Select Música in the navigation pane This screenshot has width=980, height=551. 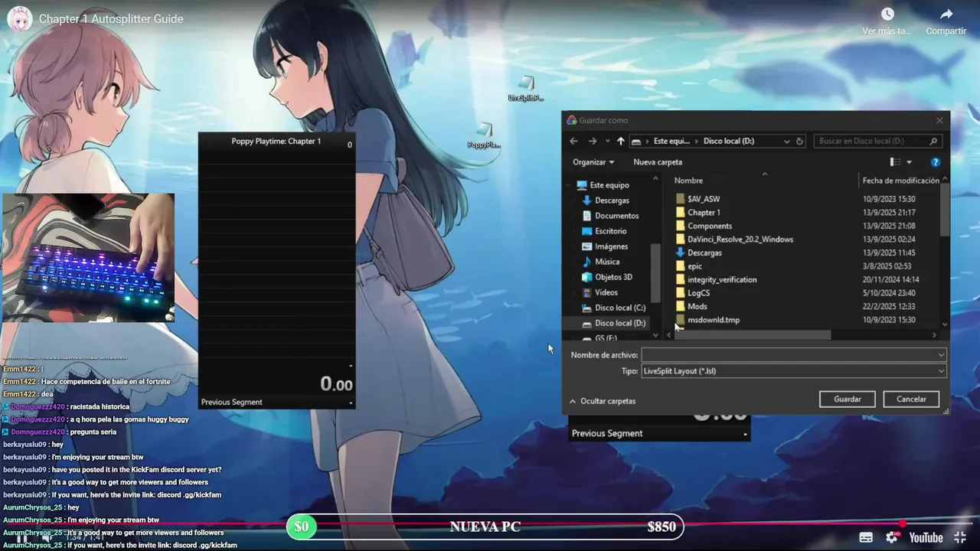tap(607, 262)
